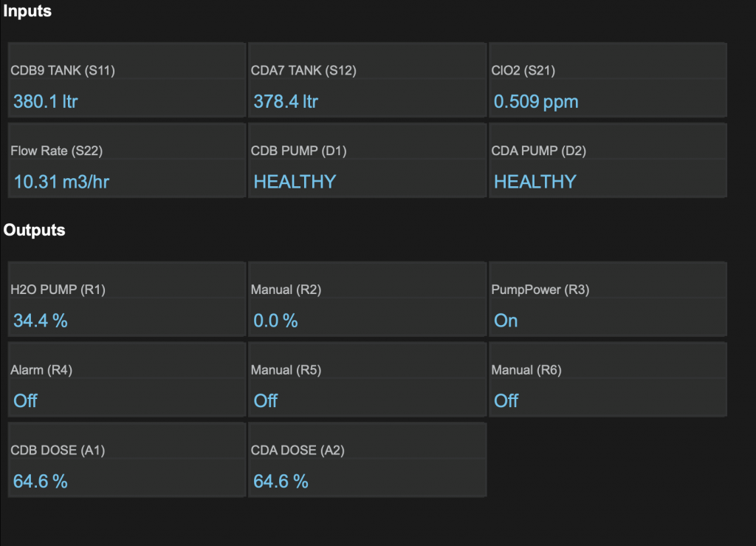This screenshot has height=546, width=756.
Task: Click the 380.1 ltr tank value
Action: coord(45,101)
